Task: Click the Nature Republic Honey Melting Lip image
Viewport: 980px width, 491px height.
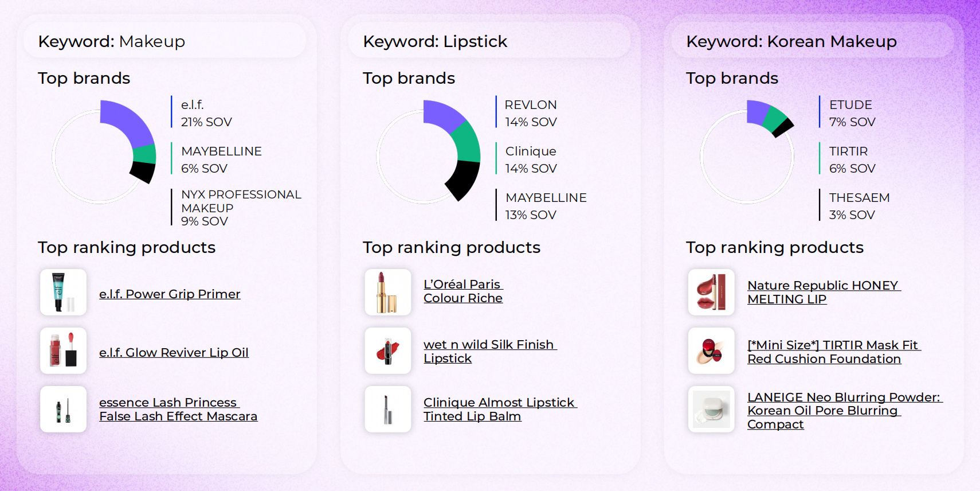Action: pos(711,293)
